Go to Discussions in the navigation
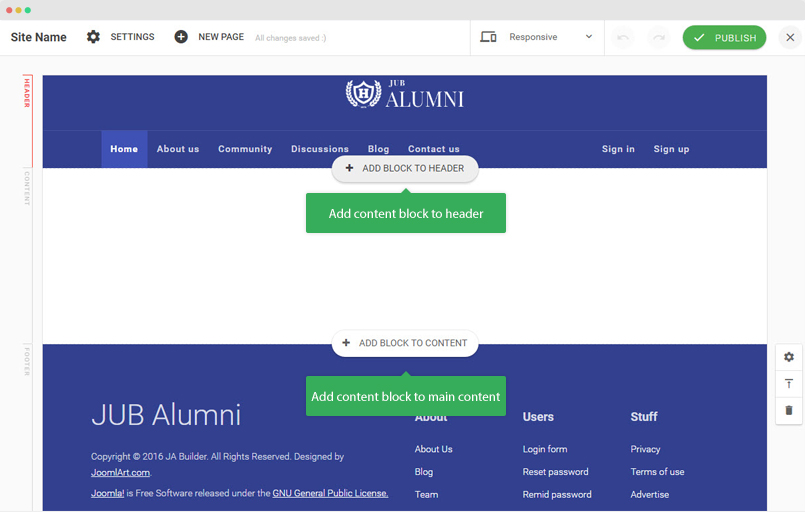Screen dimensions: 805x512 (x=320, y=149)
